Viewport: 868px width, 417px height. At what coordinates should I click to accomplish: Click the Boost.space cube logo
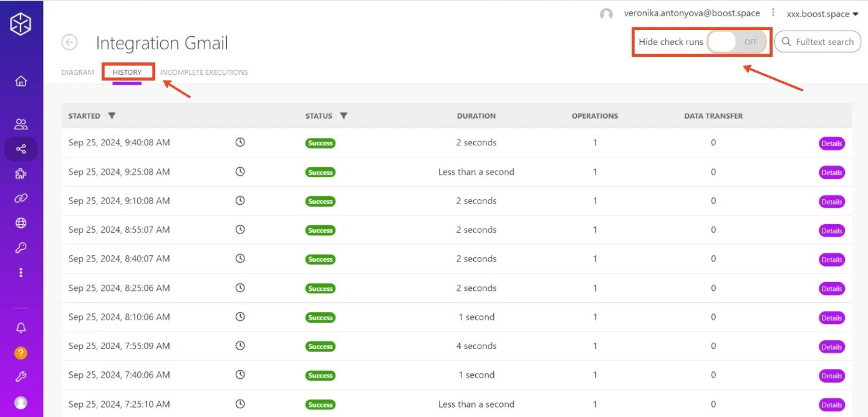click(21, 24)
